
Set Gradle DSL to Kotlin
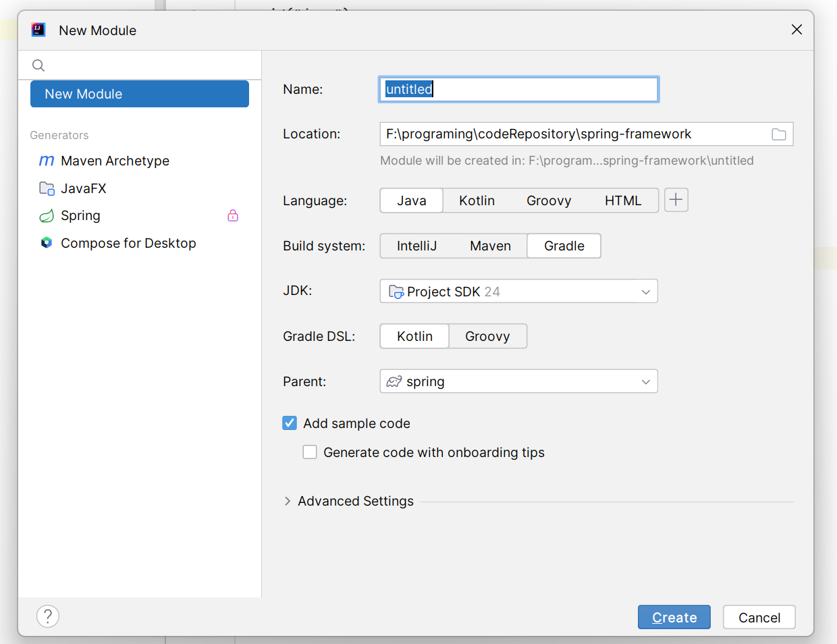[415, 336]
